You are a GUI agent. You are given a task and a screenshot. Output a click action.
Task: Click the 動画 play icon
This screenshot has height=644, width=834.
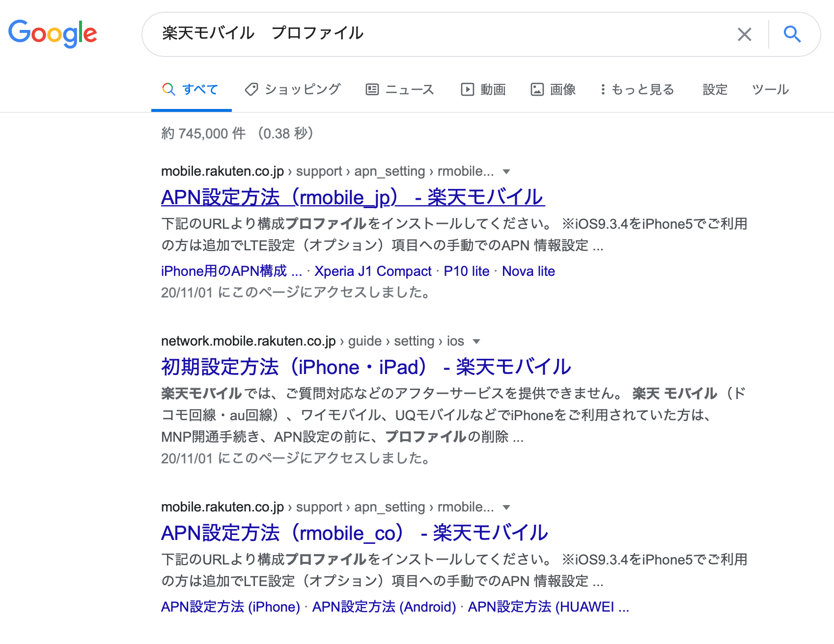(x=467, y=89)
